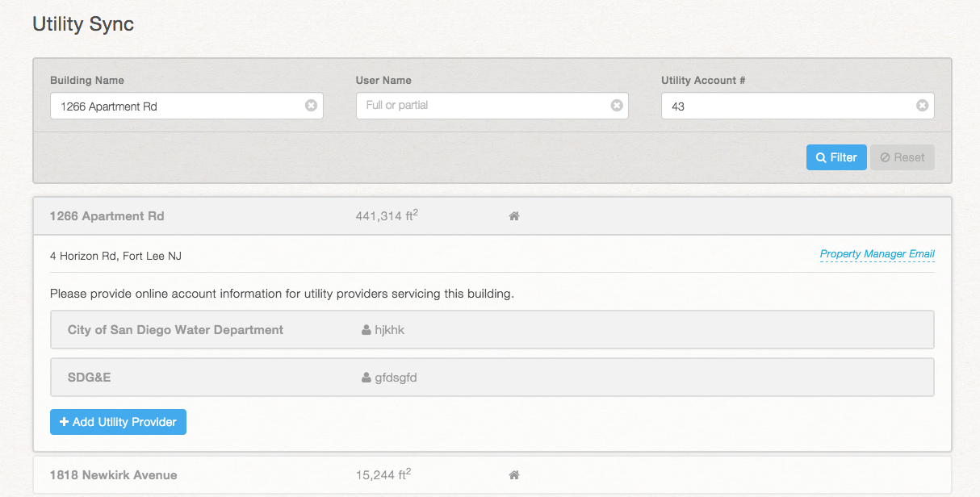980x497 pixels.
Task: Focus the User Name input field
Action: coord(492,106)
